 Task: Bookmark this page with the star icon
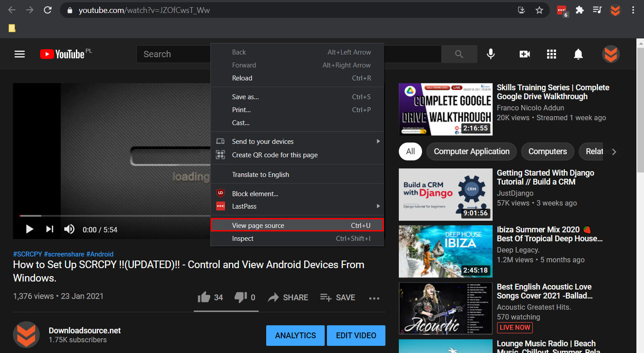[539, 10]
